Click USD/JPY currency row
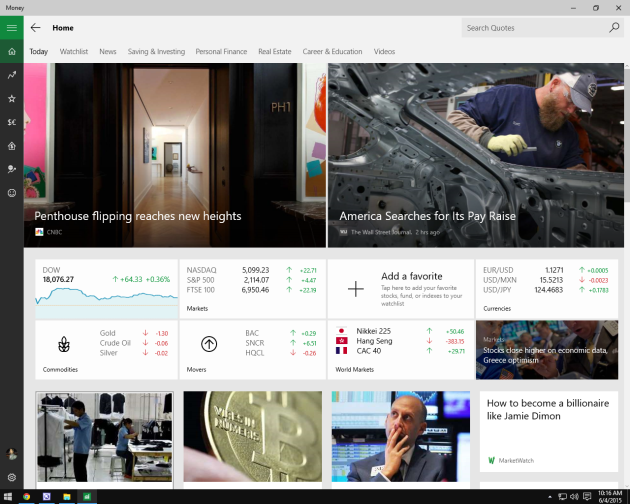Image resolution: width=630 pixels, height=504 pixels. point(546,290)
